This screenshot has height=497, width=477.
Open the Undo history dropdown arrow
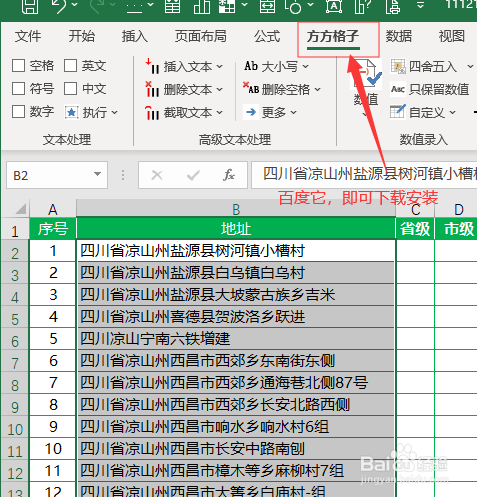75,5
